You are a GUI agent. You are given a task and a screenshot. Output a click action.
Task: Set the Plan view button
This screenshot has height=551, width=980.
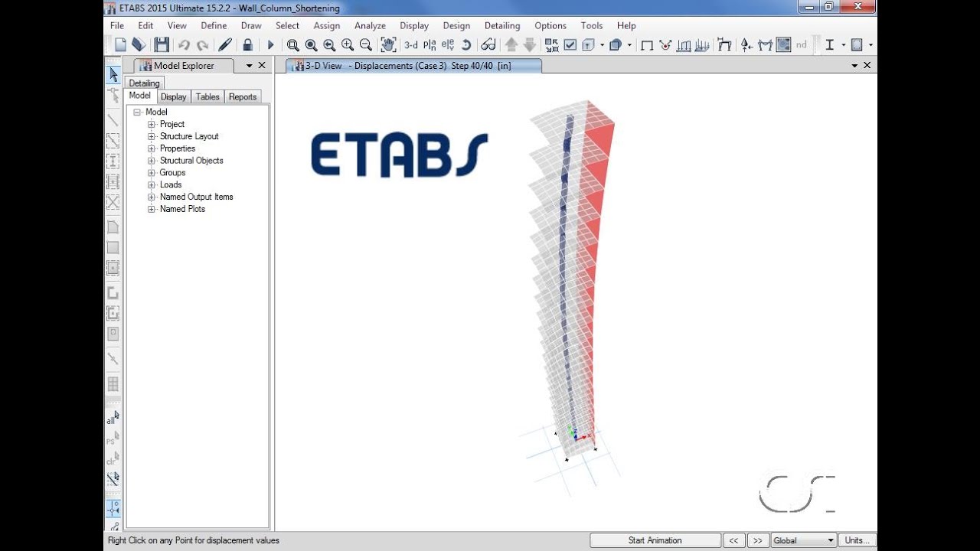point(430,45)
